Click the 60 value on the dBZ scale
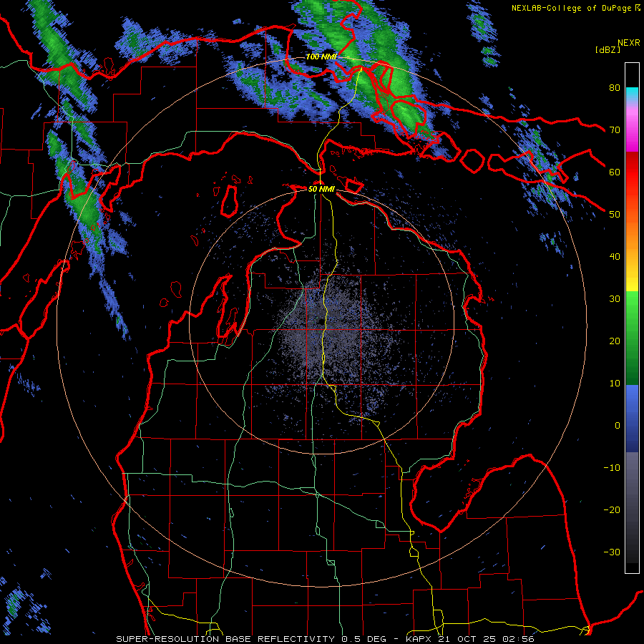The width and height of the screenshot is (644, 644). pyautogui.click(x=615, y=172)
